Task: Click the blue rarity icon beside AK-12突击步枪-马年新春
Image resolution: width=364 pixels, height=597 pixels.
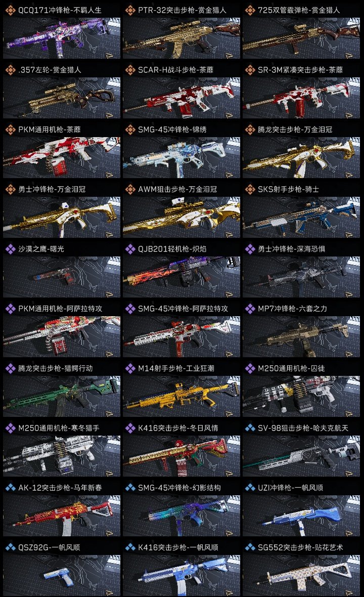Action: coord(10,488)
